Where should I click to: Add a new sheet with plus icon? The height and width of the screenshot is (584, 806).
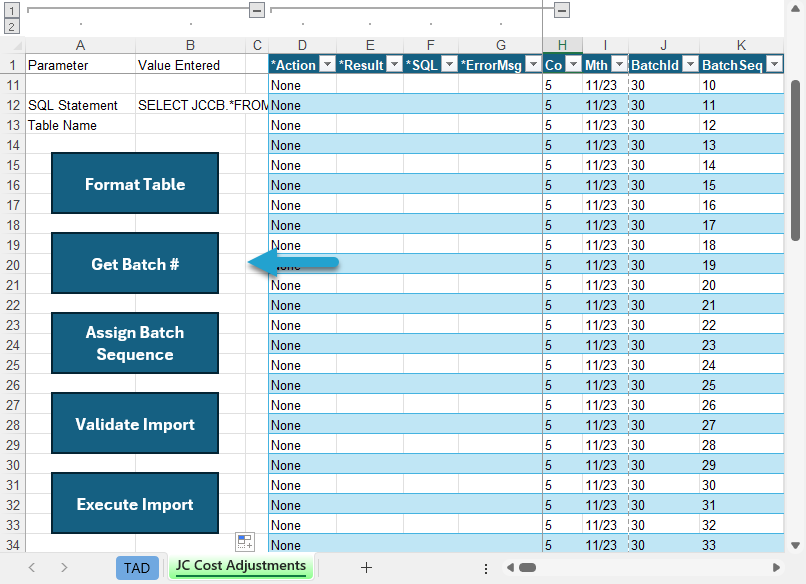[x=366, y=568]
